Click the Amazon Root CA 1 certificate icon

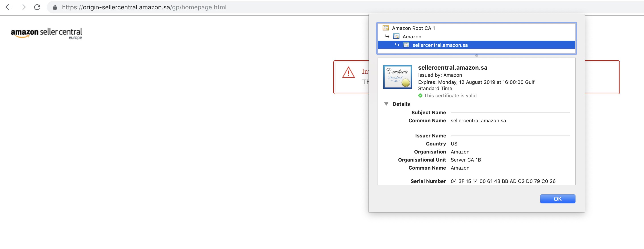[386, 28]
